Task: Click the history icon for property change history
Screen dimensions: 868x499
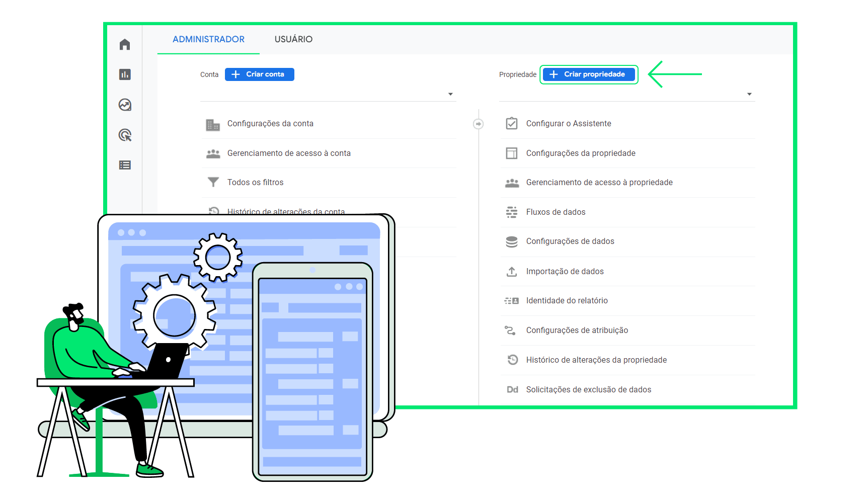Action: pyautogui.click(x=513, y=360)
